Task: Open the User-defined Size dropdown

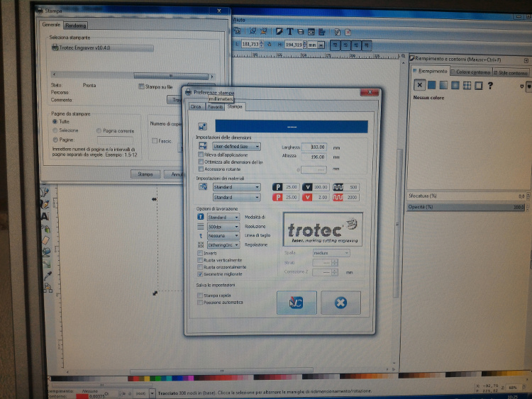Action: (x=236, y=147)
